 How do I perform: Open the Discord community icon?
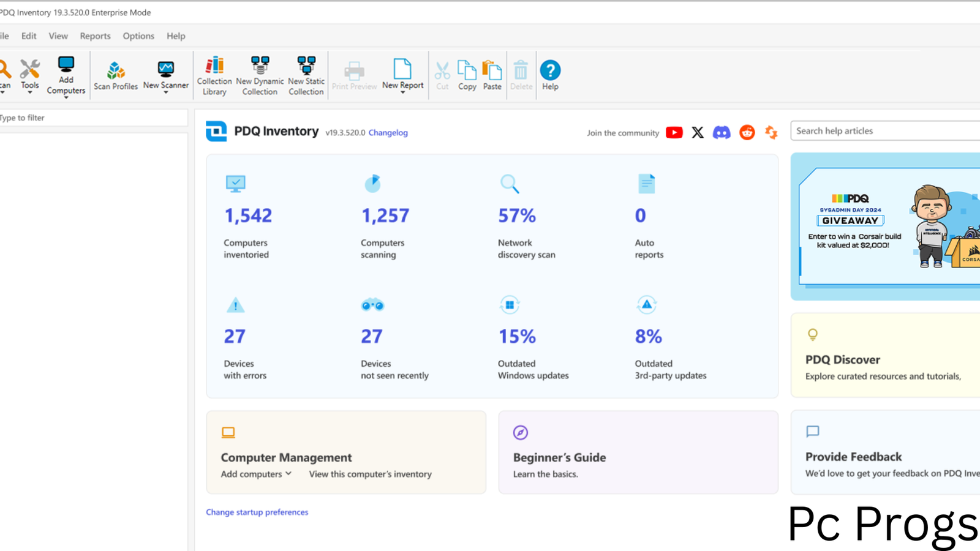[722, 132]
